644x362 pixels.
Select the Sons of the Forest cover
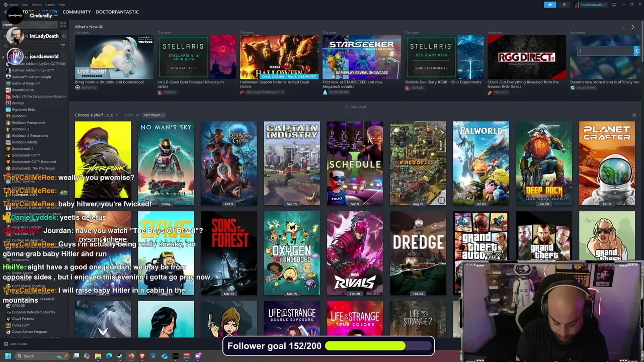(x=229, y=253)
